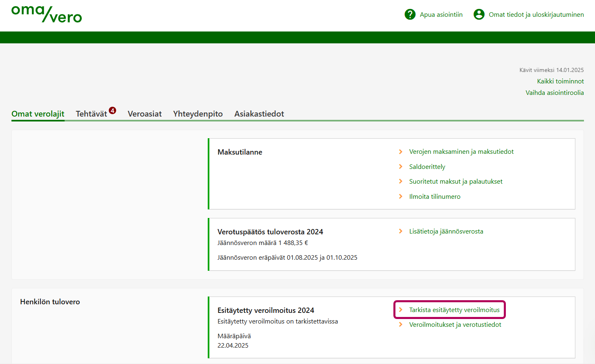Image resolution: width=595 pixels, height=364 pixels.
Task: Click the user profile icon
Action: point(479,14)
